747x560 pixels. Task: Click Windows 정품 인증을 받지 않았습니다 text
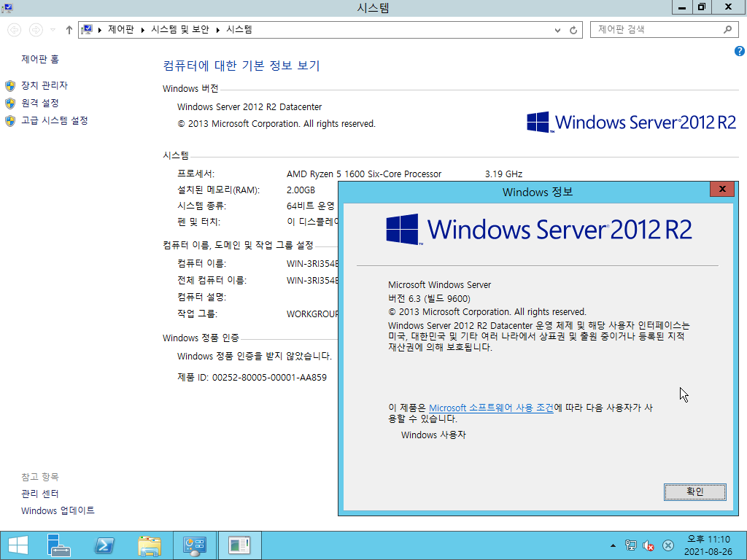click(255, 356)
